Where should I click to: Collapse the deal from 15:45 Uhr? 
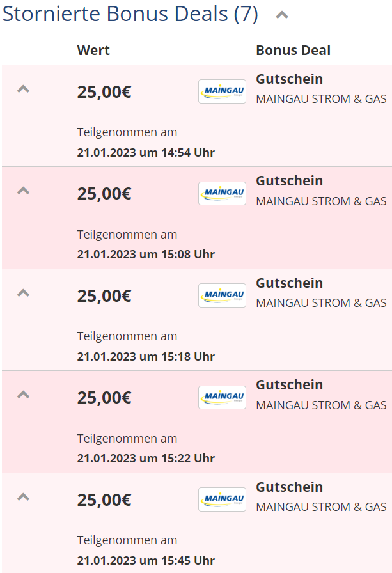[x=24, y=497]
